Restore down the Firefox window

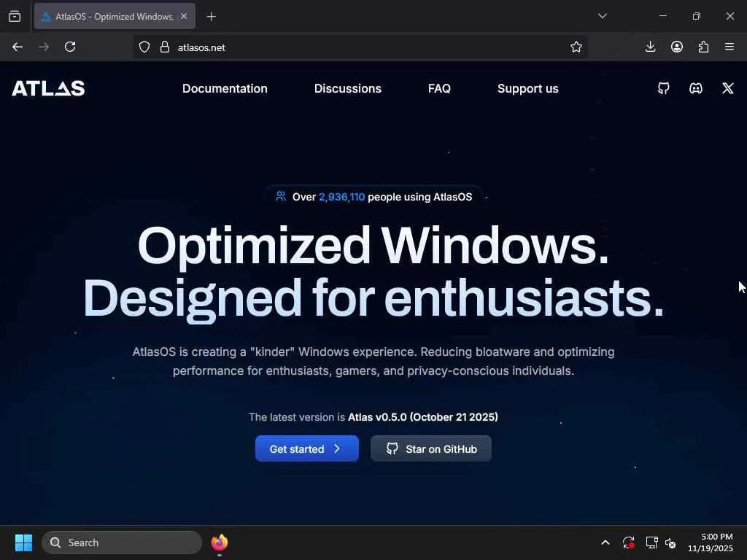[x=696, y=16]
